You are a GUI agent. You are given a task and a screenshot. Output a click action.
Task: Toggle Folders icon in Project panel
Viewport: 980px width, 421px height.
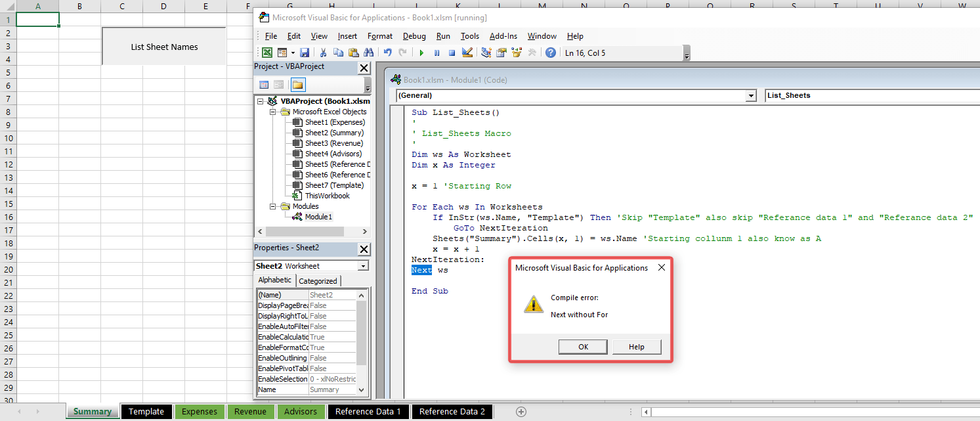298,85
